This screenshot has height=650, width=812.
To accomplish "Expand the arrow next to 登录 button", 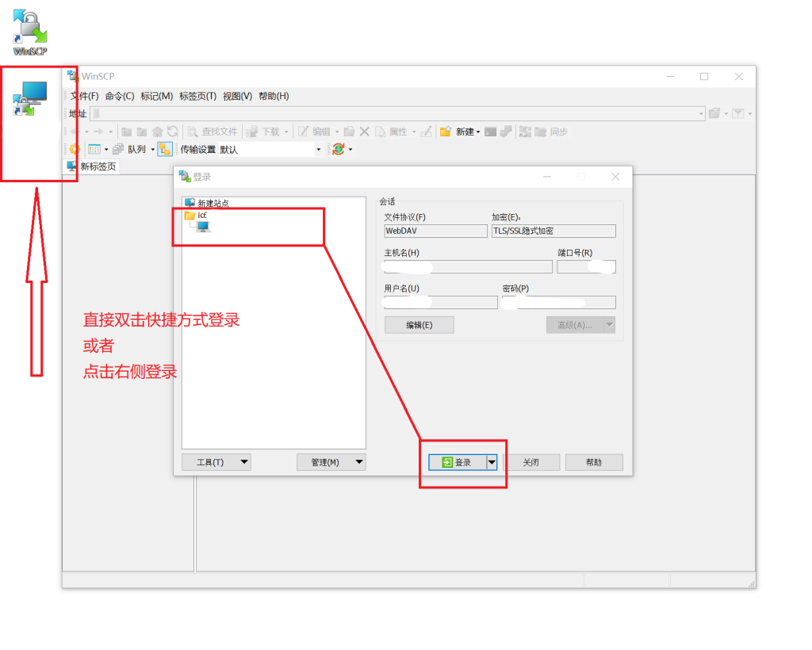I will [x=492, y=462].
